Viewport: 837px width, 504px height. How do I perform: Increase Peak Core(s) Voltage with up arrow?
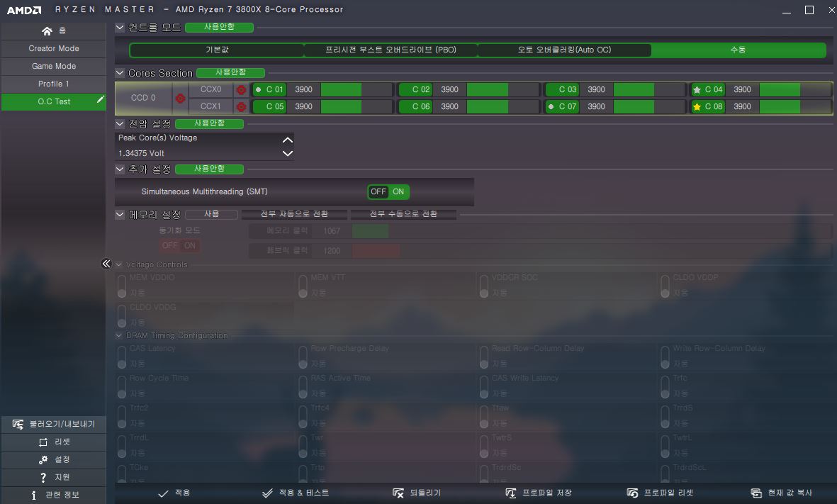[288, 140]
